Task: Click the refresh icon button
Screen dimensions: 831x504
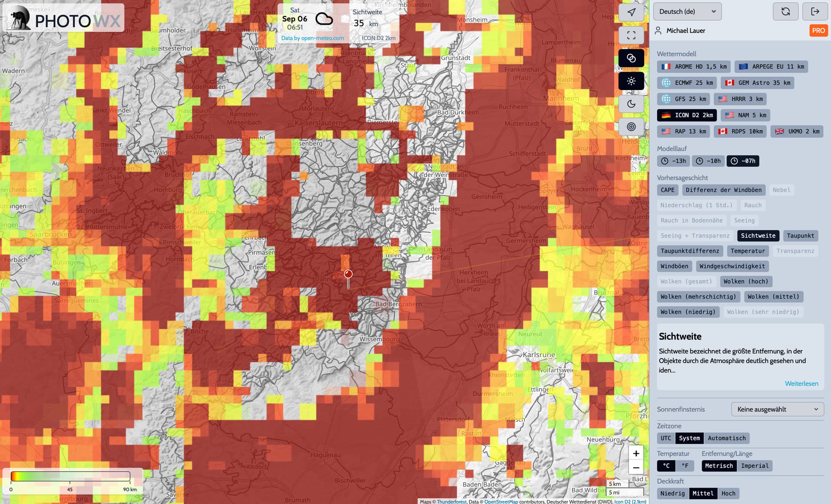Action: pos(785,12)
